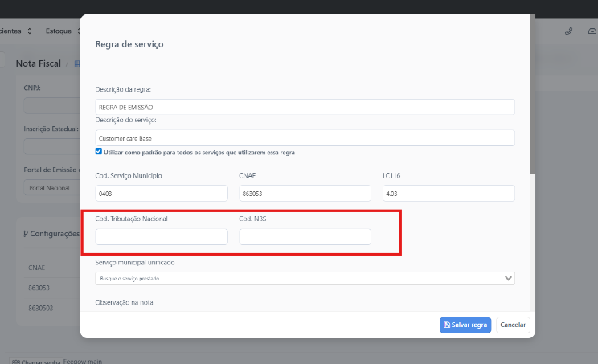Click the Salvar regra button

465,325
